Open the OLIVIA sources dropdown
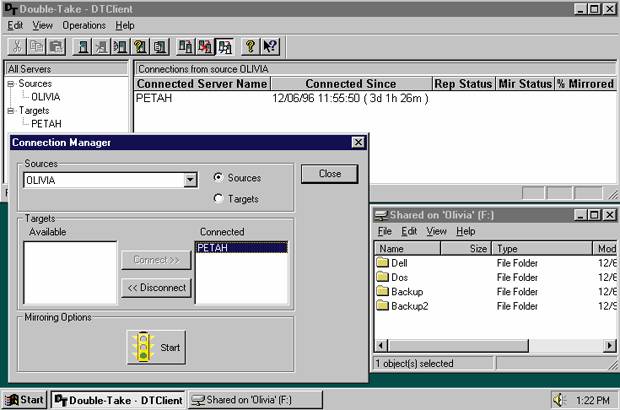Viewport: 620px width, 410px height. point(190,180)
